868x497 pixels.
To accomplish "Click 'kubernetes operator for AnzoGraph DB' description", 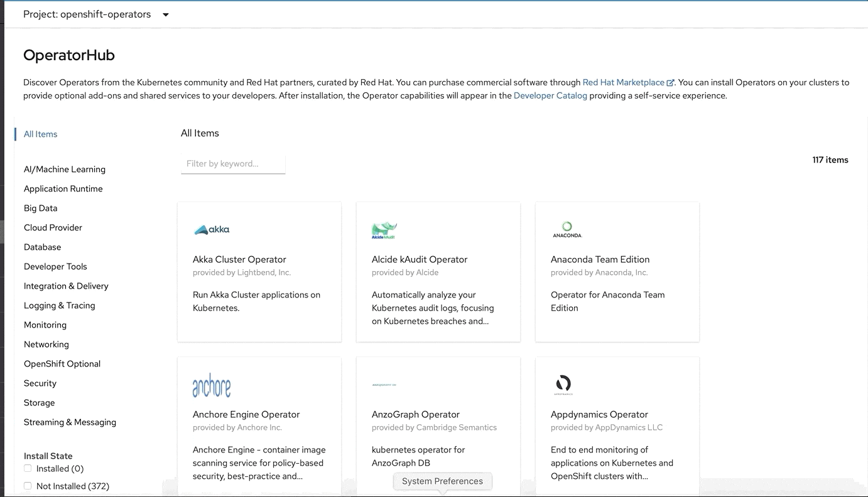I will click(x=418, y=457).
